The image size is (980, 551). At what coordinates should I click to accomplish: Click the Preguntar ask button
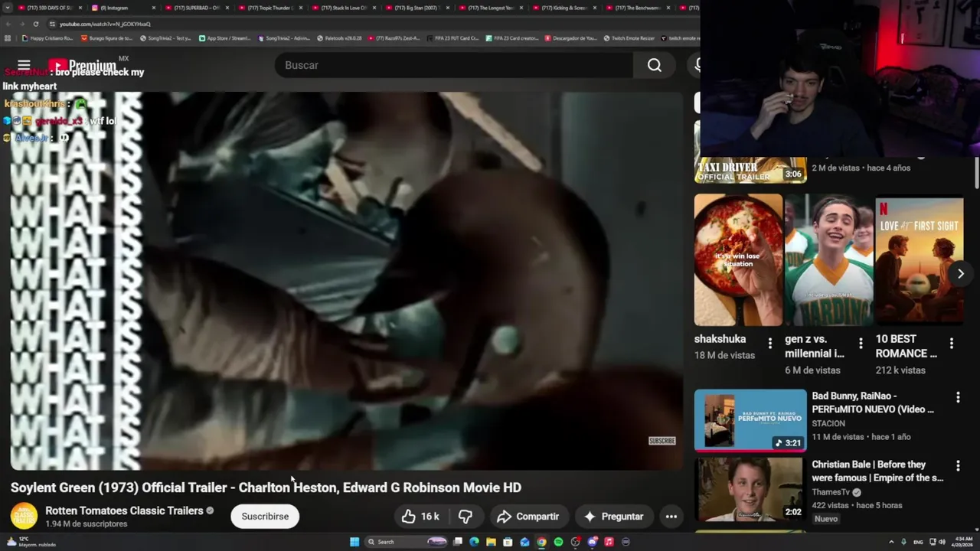pyautogui.click(x=614, y=517)
